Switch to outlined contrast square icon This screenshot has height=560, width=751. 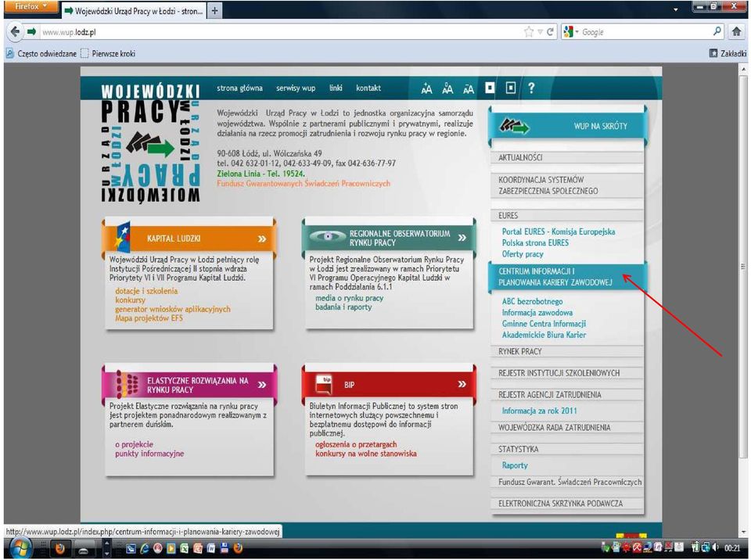[511, 88]
